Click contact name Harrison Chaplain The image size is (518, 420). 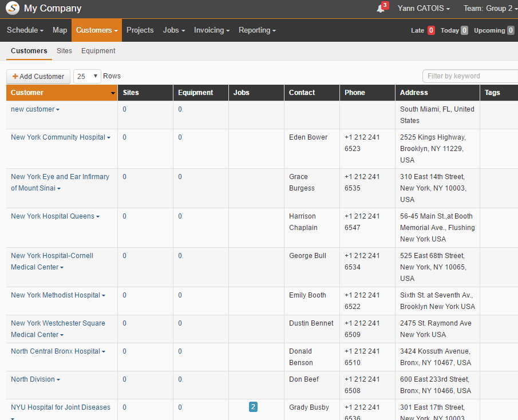pyautogui.click(x=303, y=222)
